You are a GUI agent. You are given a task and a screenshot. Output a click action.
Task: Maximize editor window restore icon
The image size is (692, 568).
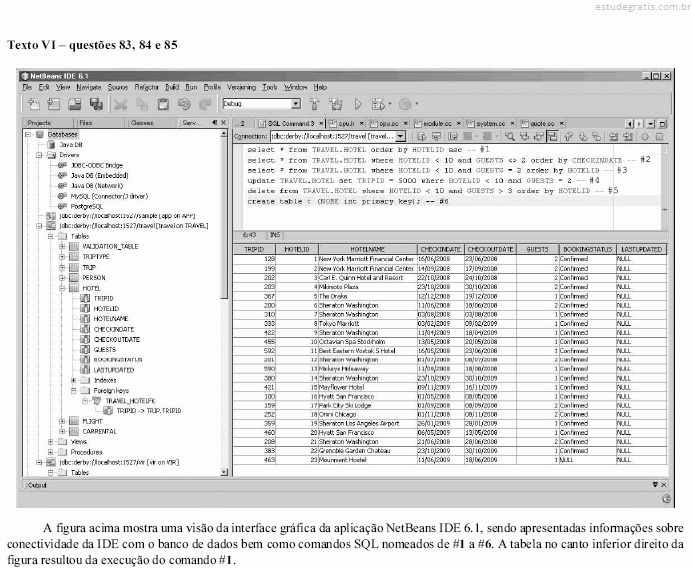pyautogui.click(x=663, y=124)
